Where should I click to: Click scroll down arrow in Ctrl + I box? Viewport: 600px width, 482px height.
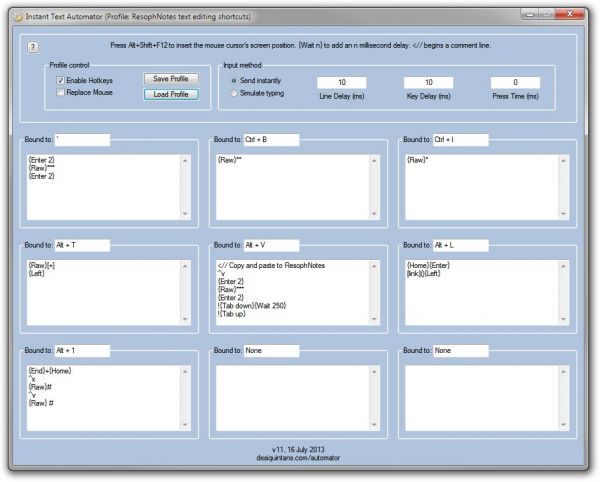click(x=564, y=214)
